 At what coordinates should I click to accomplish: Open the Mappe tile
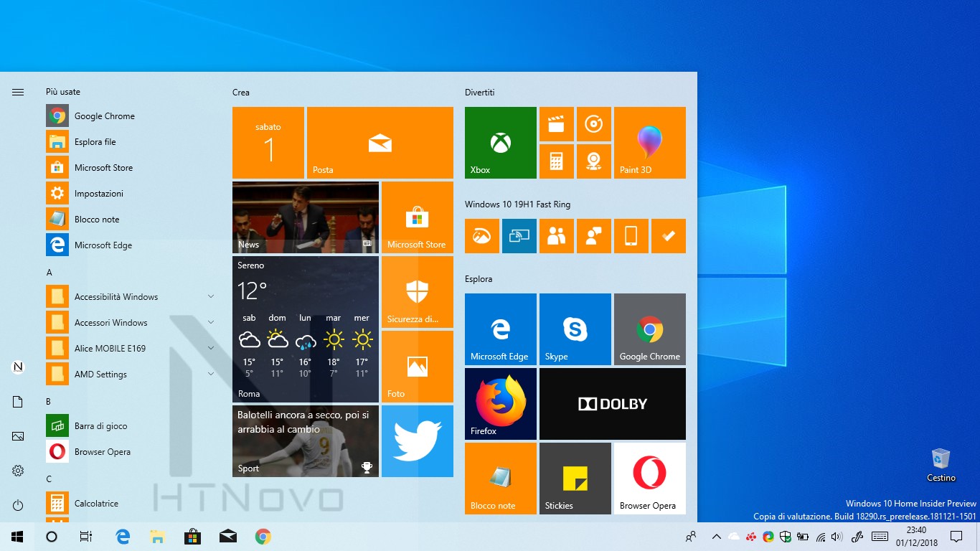[x=593, y=161]
